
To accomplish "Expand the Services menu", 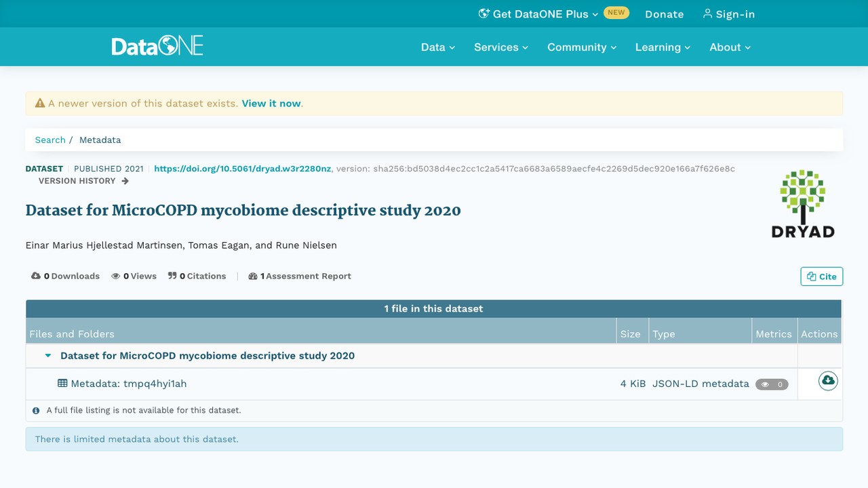I will (x=501, y=47).
